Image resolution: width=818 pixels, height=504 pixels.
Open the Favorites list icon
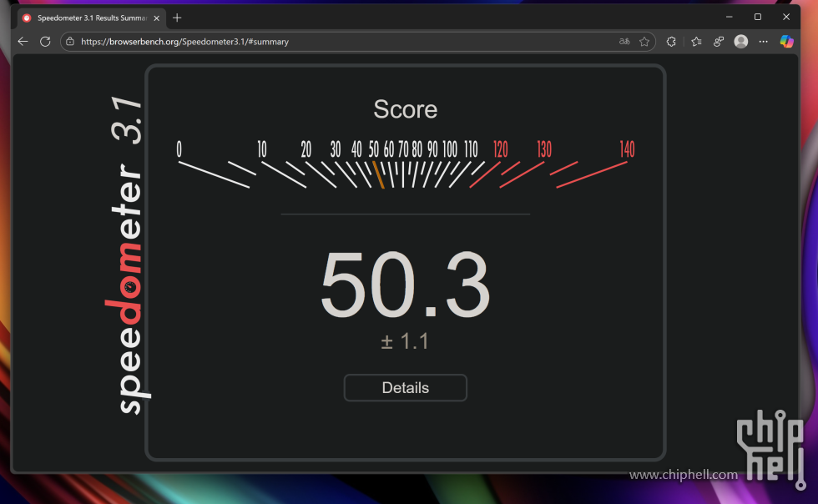point(696,41)
